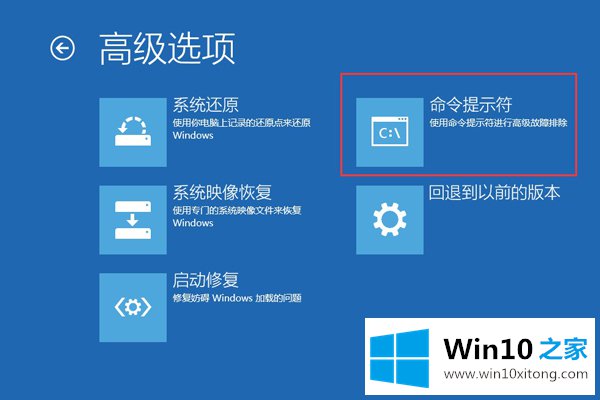Open 系统映像恢复 option title
The height and width of the screenshot is (400, 600).
(222, 192)
